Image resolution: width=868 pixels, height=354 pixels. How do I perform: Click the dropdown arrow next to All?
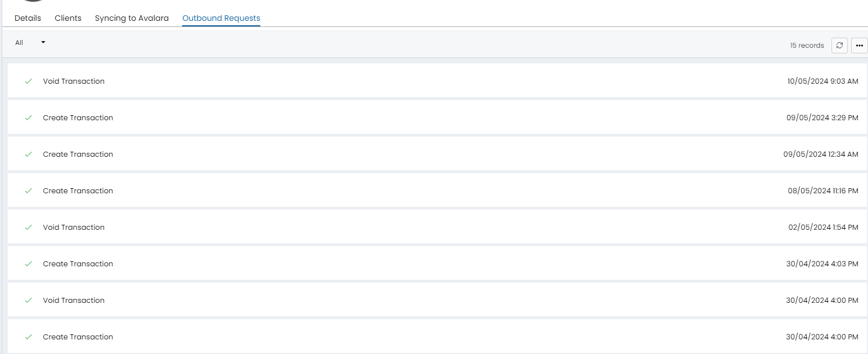tap(43, 42)
